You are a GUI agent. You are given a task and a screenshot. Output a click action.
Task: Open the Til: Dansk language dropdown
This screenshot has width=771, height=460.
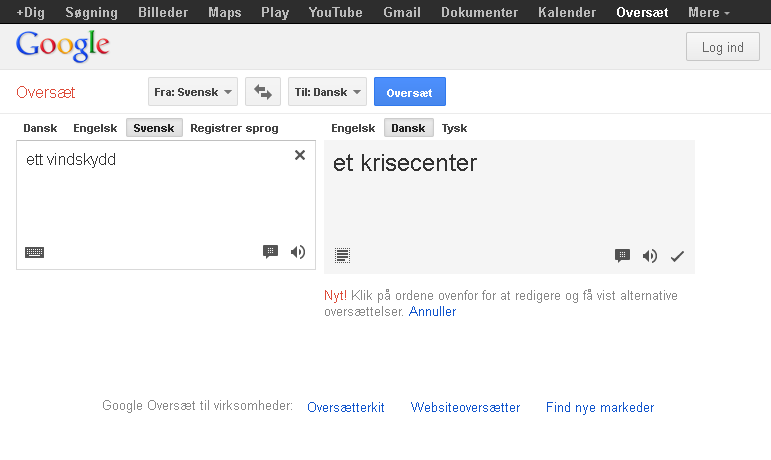tap(328, 92)
